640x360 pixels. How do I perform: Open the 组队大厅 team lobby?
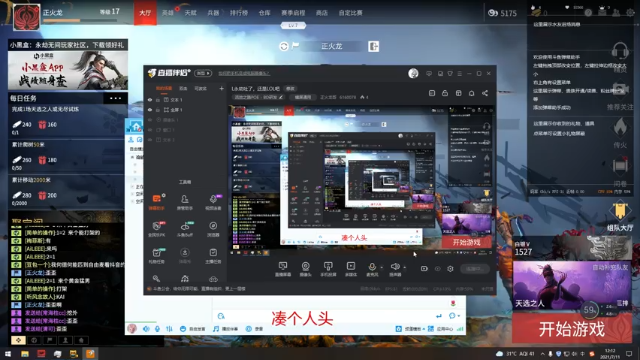tap(620, 216)
